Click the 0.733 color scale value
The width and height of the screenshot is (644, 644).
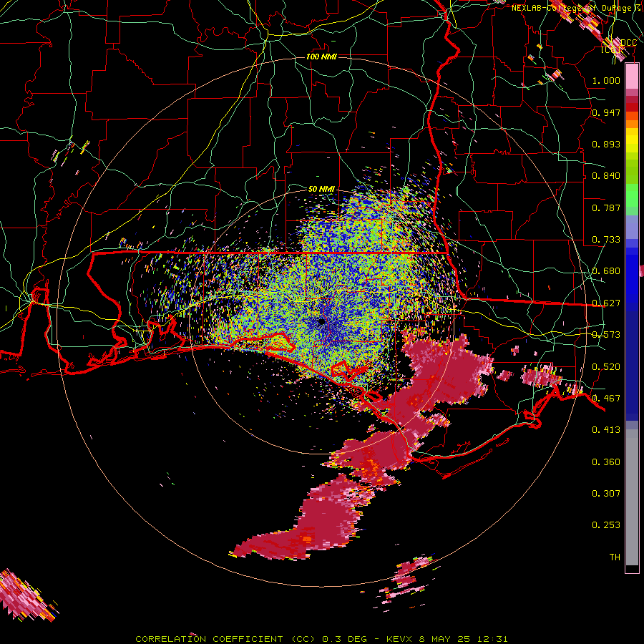606,240
